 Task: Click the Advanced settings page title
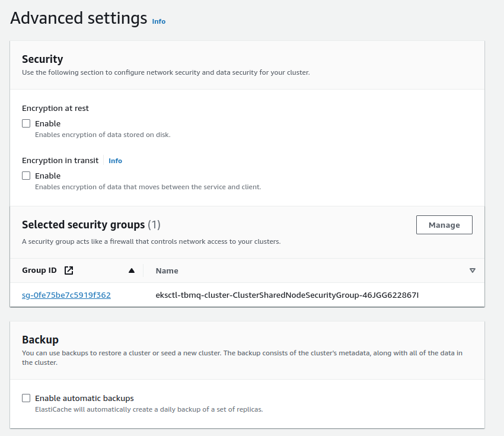point(78,18)
